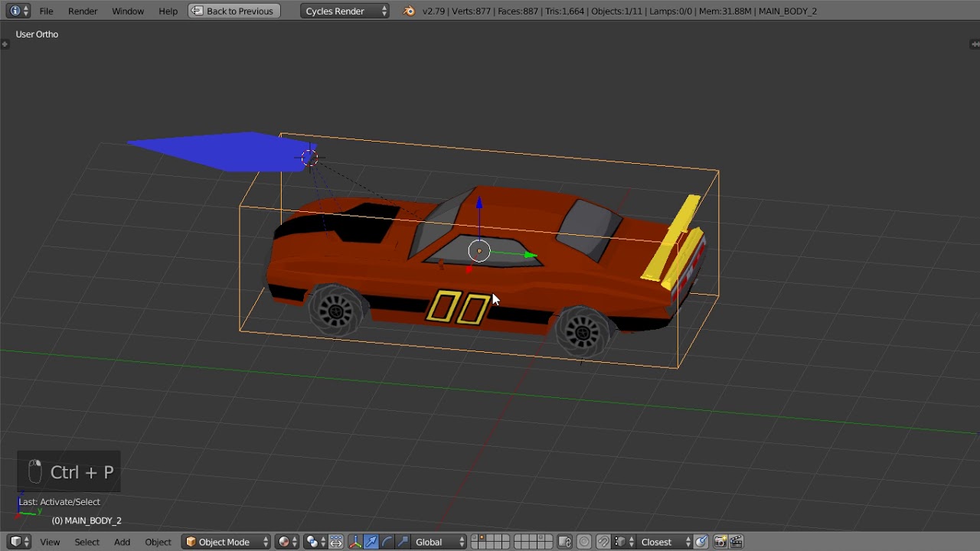Image resolution: width=980 pixels, height=551 pixels.
Task: Open the snap element type selector
Action: (622, 542)
